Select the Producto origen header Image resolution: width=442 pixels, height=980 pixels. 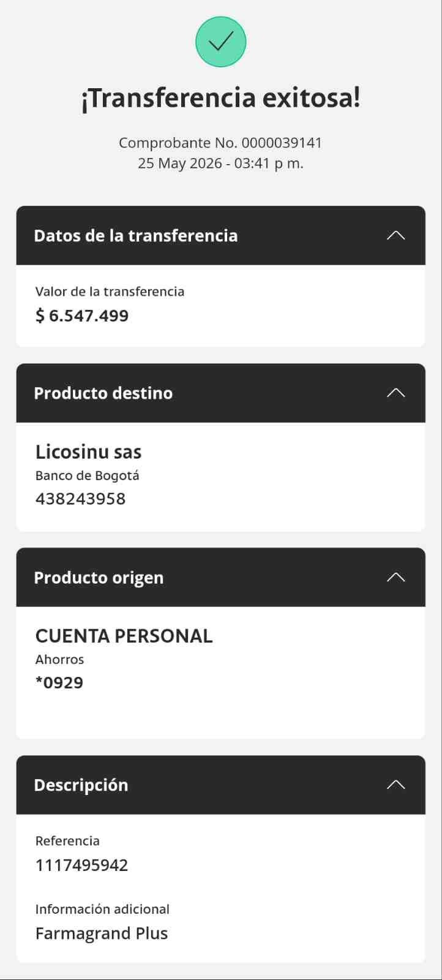click(x=220, y=577)
